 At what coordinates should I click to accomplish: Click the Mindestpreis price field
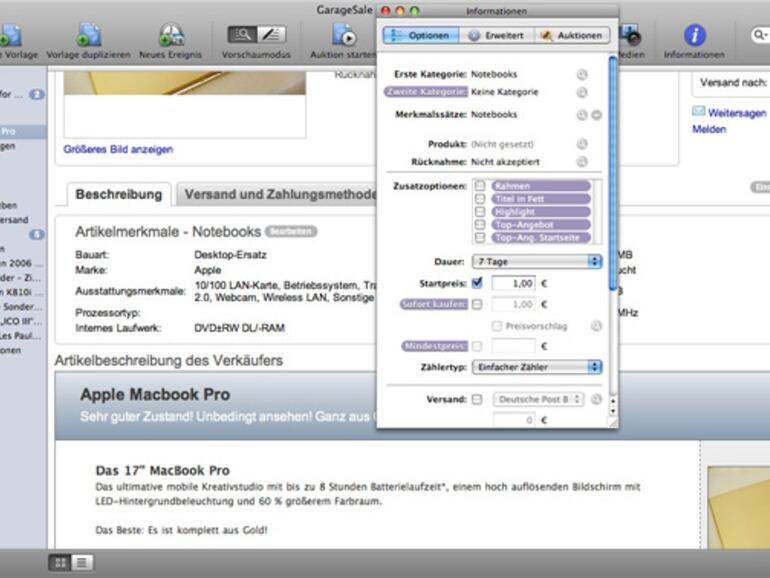tap(513, 346)
